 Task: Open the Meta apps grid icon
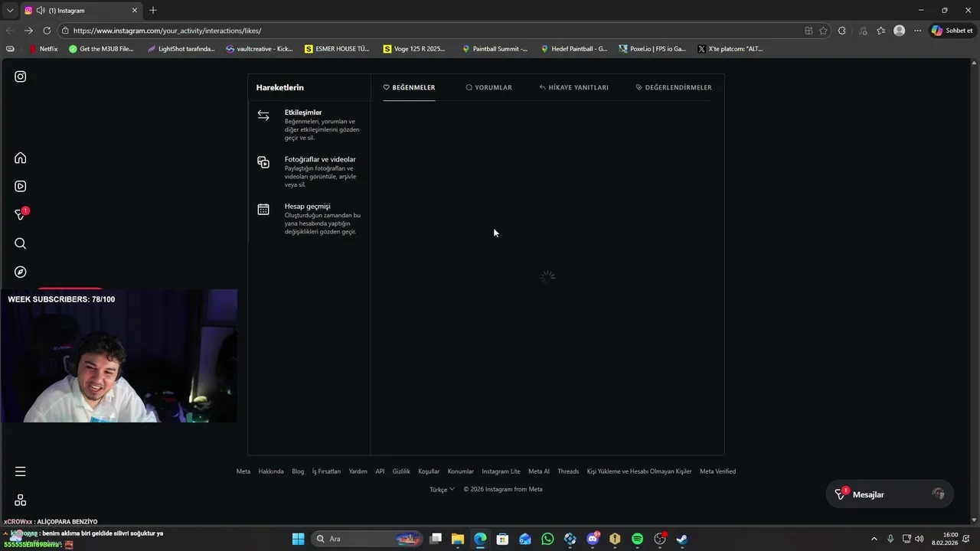point(21,500)
